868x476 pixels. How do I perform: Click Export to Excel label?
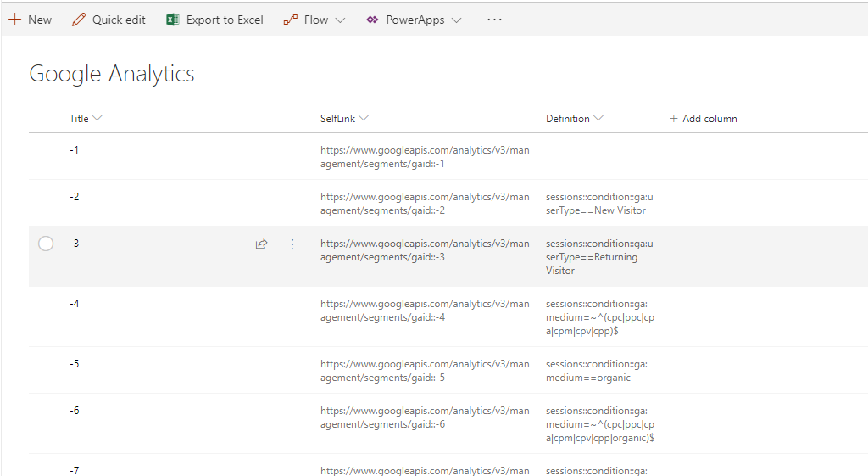[x=225, y=20]
